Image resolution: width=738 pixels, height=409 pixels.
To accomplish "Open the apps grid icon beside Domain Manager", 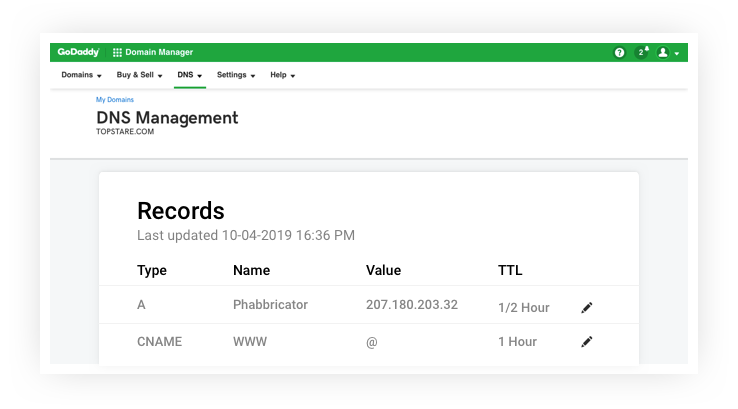I will pos(117,52).
